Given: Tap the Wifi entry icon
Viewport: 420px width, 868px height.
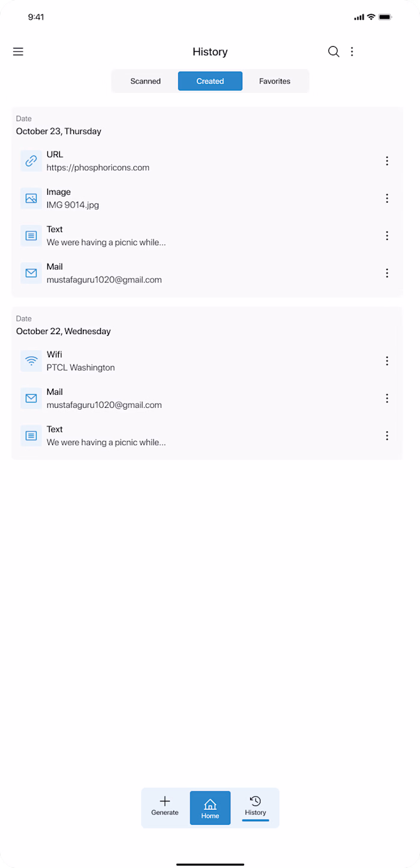Looking at the screenshot, I should click(31, 361).
